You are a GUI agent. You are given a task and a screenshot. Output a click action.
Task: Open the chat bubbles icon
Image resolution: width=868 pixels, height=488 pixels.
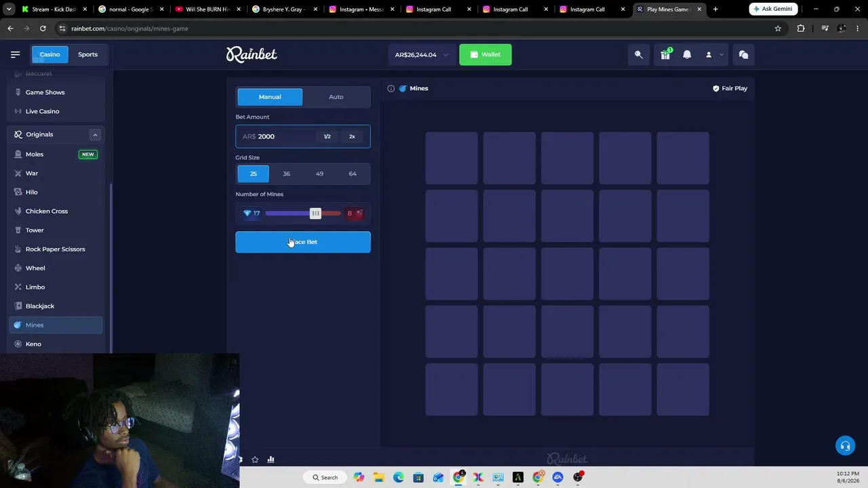click(743, 55)
